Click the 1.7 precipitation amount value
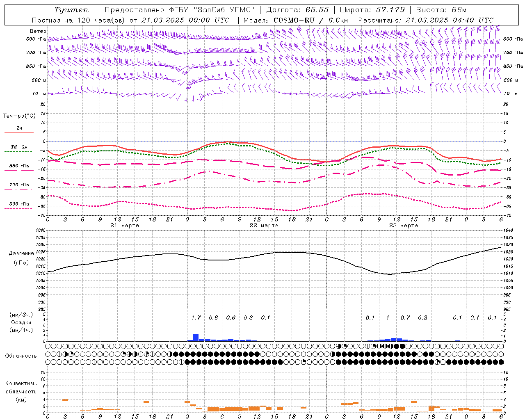 (196, 318)
